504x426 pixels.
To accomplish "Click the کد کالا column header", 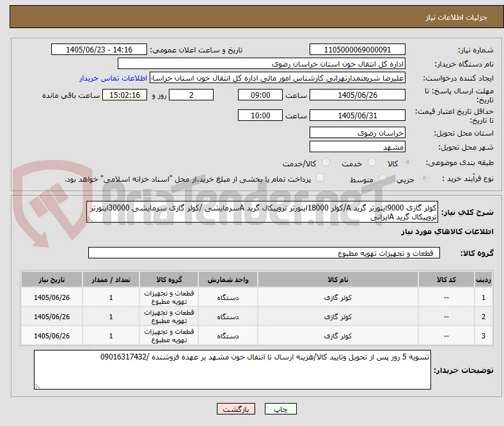I will [x=446, y=280].
